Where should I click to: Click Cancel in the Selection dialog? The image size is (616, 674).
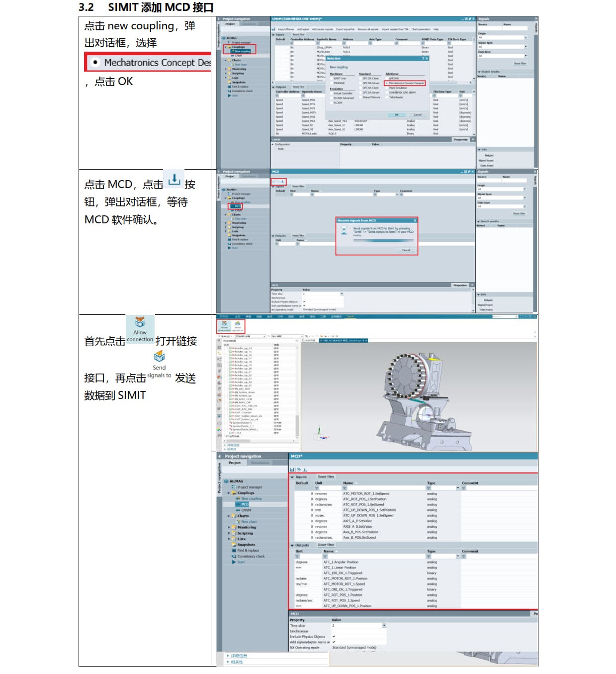(418, 115)
